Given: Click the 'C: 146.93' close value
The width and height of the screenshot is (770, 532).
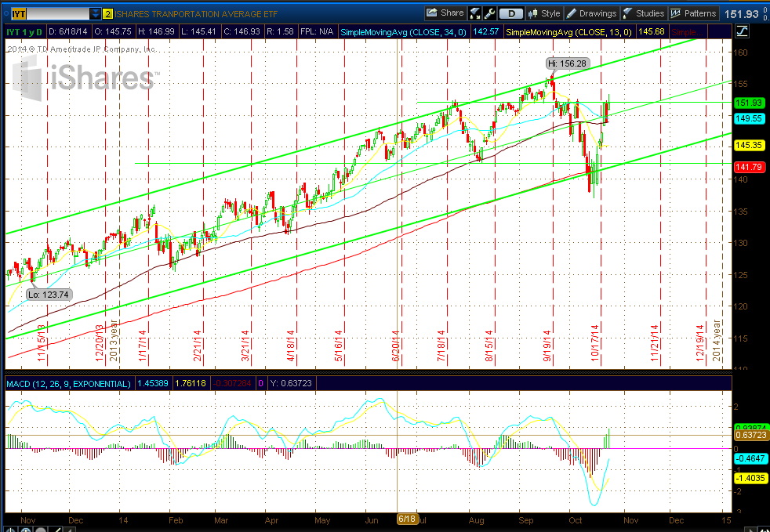Looking at the screenshot, I should [x=242, y=32].
